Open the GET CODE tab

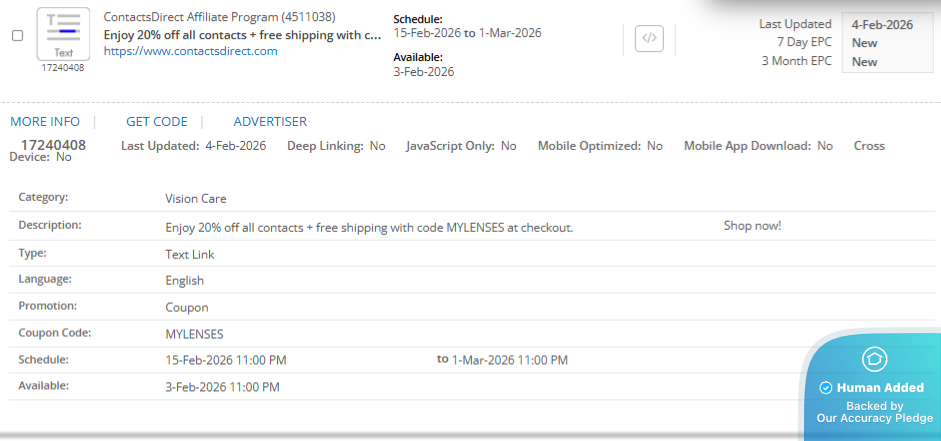pyautogui.click(x=157, y=121)
